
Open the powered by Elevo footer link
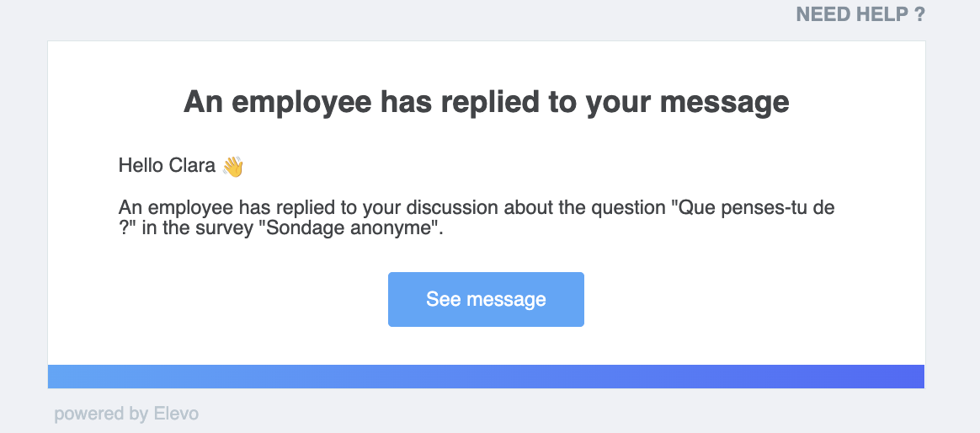pyautogui.click(x=126, y=414)
